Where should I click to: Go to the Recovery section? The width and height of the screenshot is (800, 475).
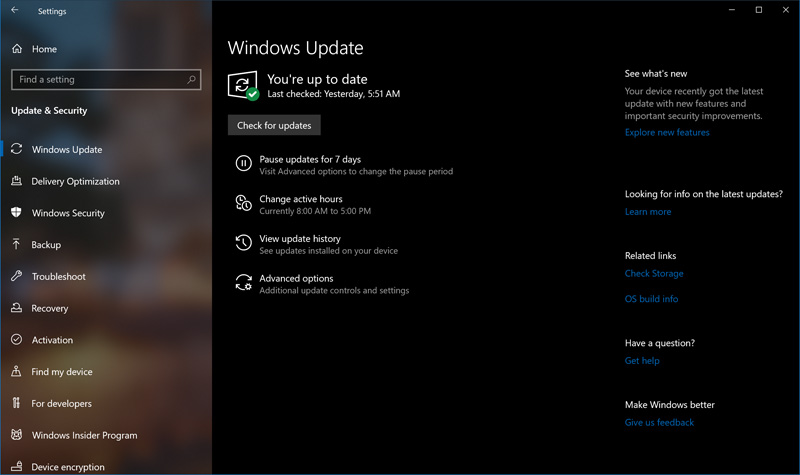tap(50, 308)
